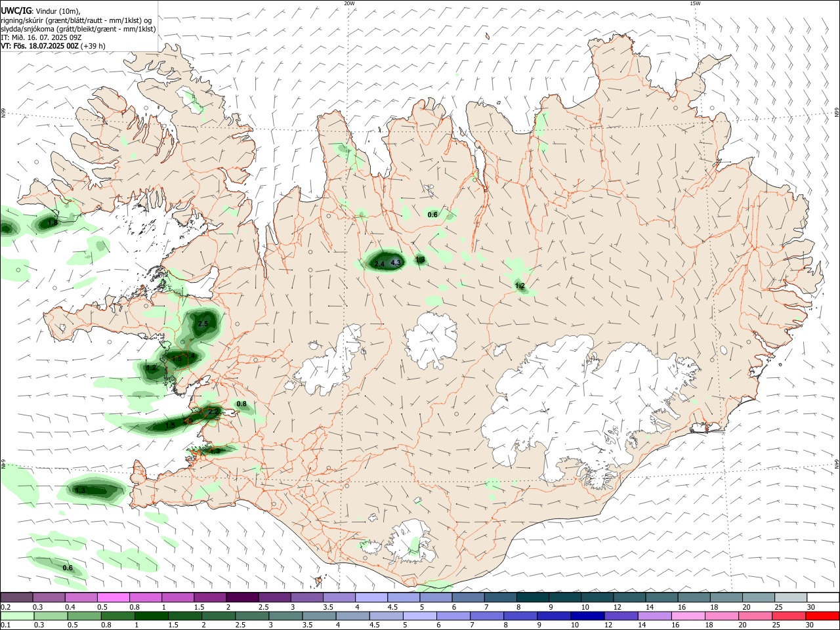Select the bright red swatch after 30, lower row
The image size is (840, 630).
pyautogui.click(x=822, y=616)
